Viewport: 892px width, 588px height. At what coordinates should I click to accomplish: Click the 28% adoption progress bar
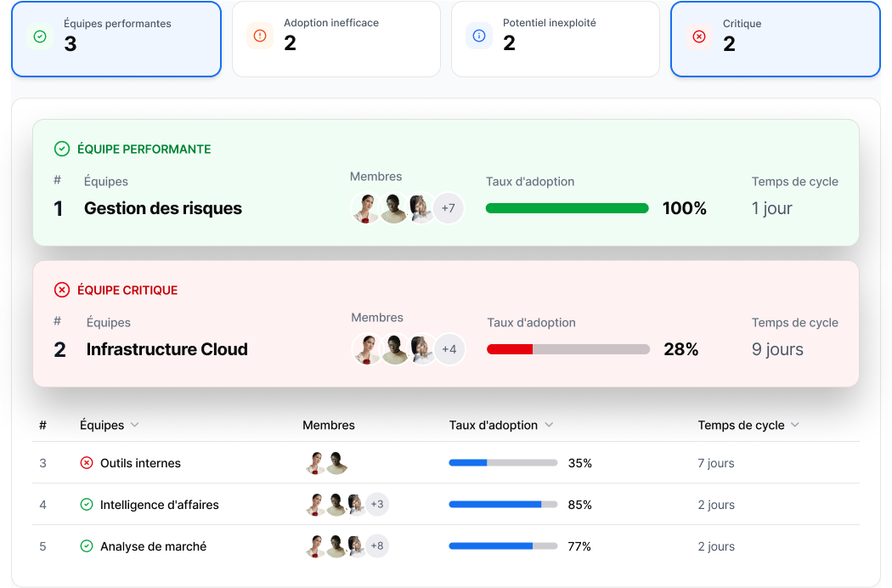pos(567,348)
